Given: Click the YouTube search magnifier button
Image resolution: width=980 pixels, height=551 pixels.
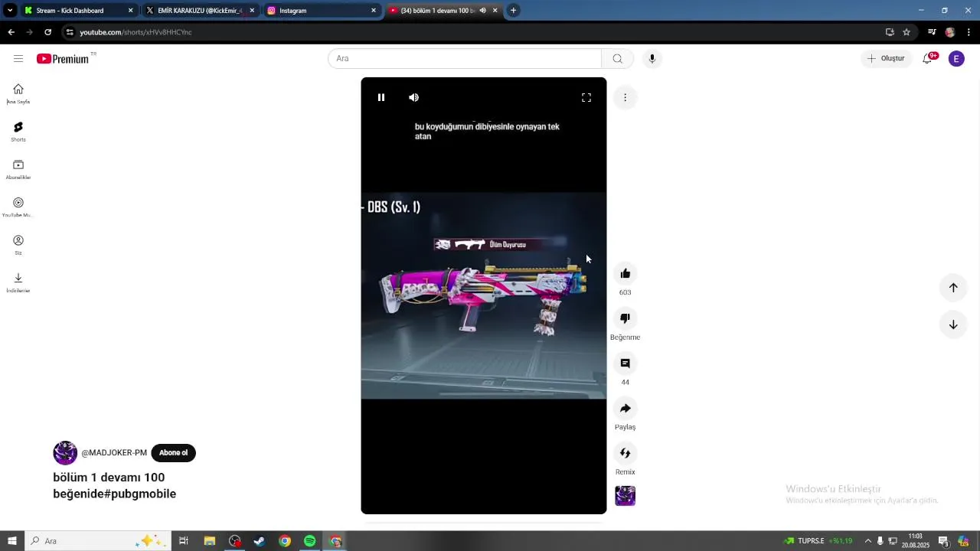Looking at the screenshot, I should (x=617, y=58).
